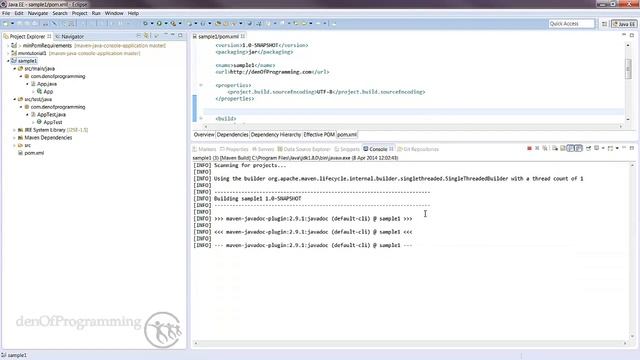Clear the Console output
The image size is (640, 360).
[x=555, y=148]
